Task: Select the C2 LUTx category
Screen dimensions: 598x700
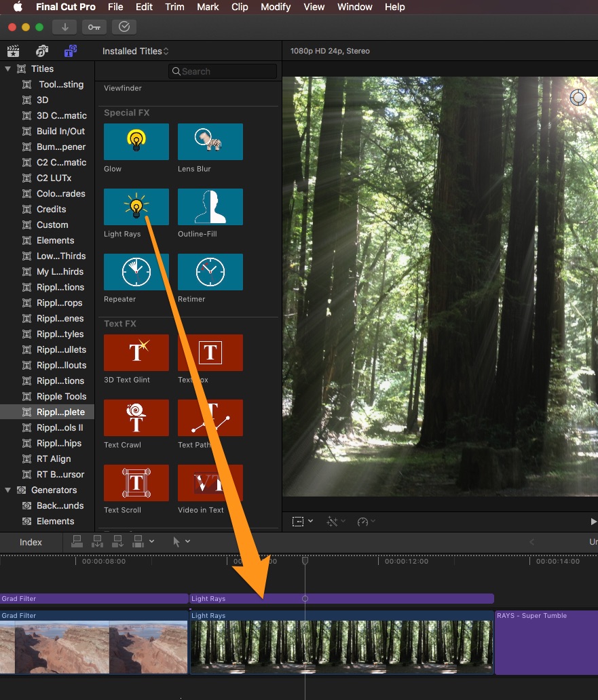Action: (x=47, y=178)
